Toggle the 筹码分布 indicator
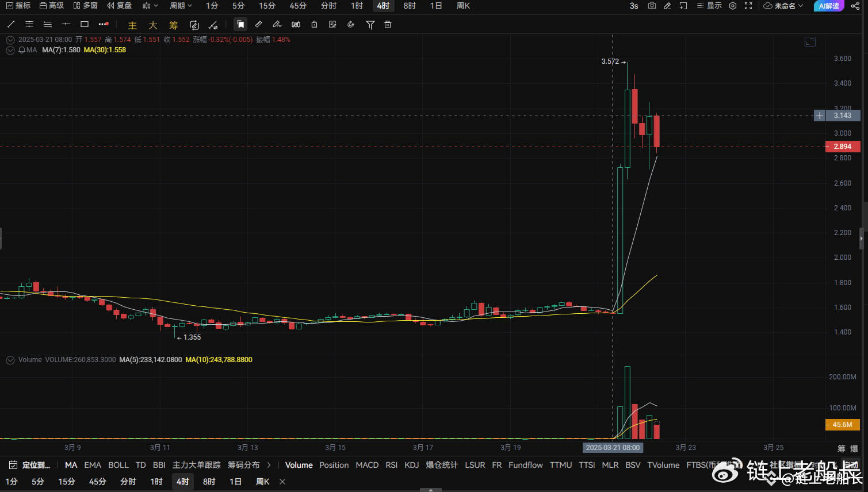 [x=243, y=465]
